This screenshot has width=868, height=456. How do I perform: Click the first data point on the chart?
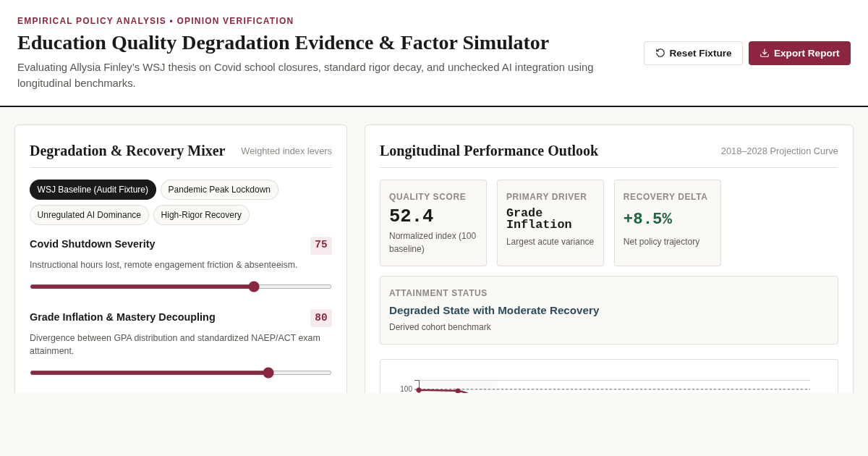point(419,390)
